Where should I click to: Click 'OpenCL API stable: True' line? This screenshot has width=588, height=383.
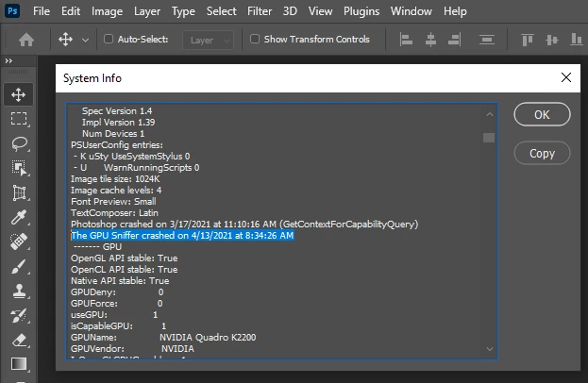click(x=125, y=270)
